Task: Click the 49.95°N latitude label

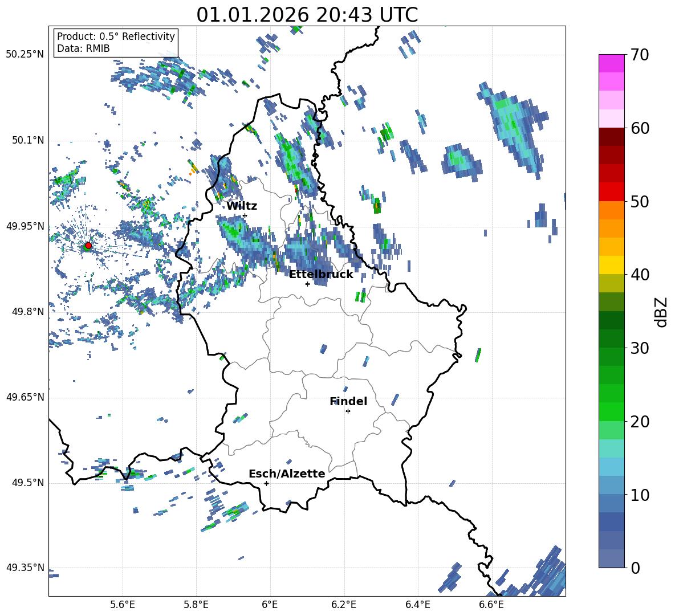Action: point(25,226)
